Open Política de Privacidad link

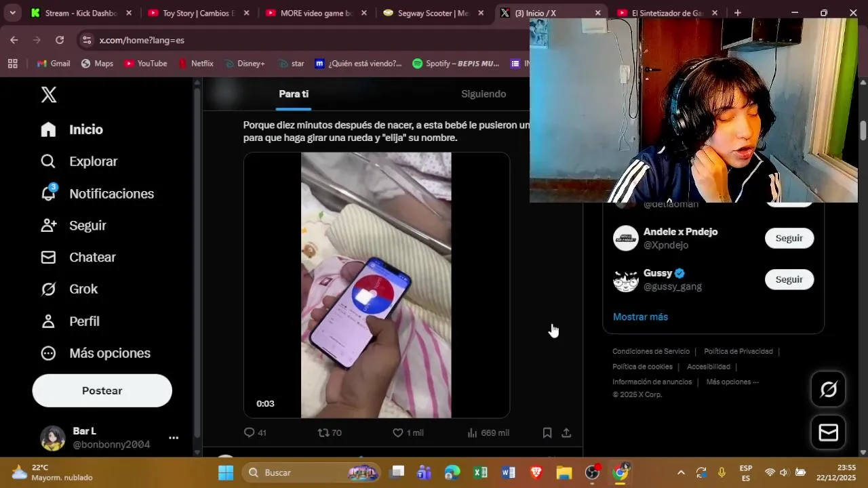738,351
